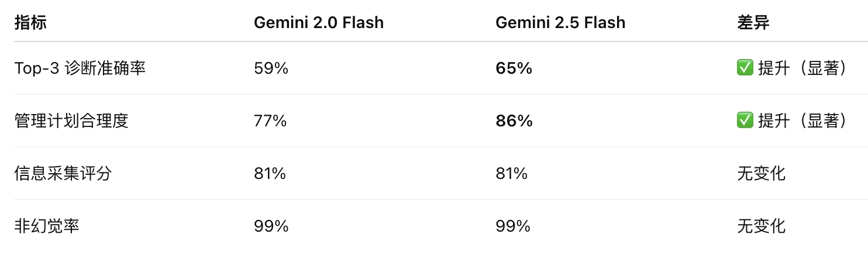868x255 pixels.
Task: Click 99% under Gemini 2.5 Flash
Action: (513, 226)
